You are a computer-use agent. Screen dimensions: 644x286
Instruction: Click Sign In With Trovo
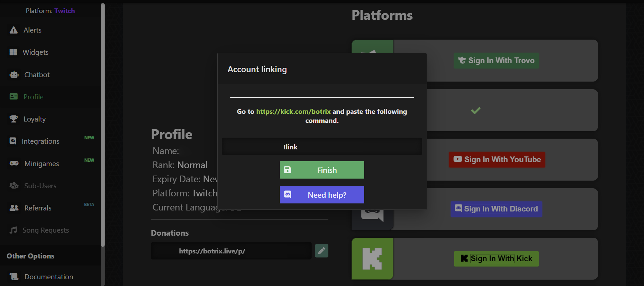point(496,60)
